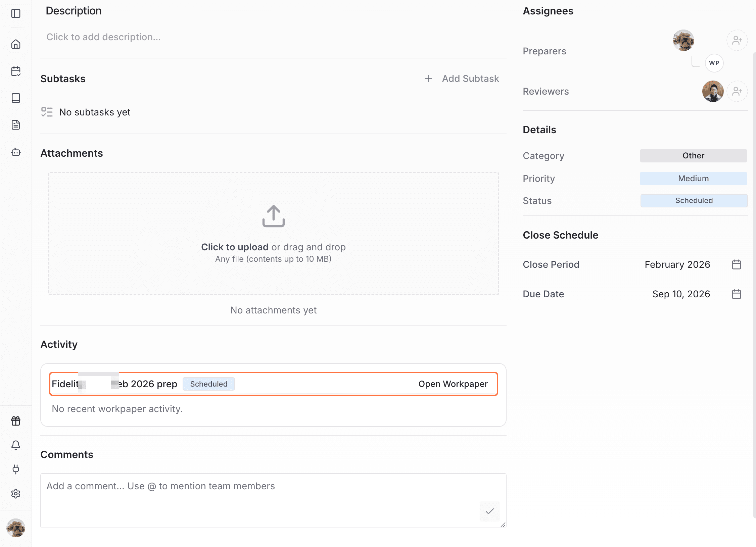The width and height of the screenshot is (756, 547).
Task: Click the comment box resize handle
Action: [x=503, y=525]
